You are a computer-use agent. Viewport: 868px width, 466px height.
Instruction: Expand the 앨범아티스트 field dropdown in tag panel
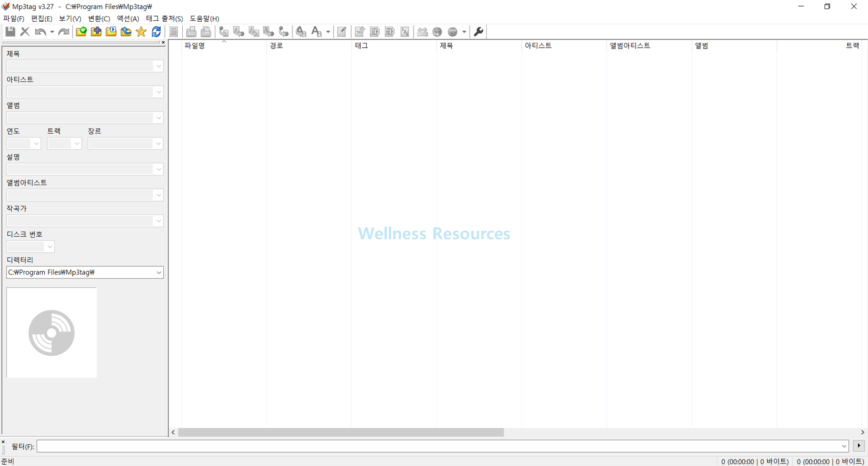(158, 195)
